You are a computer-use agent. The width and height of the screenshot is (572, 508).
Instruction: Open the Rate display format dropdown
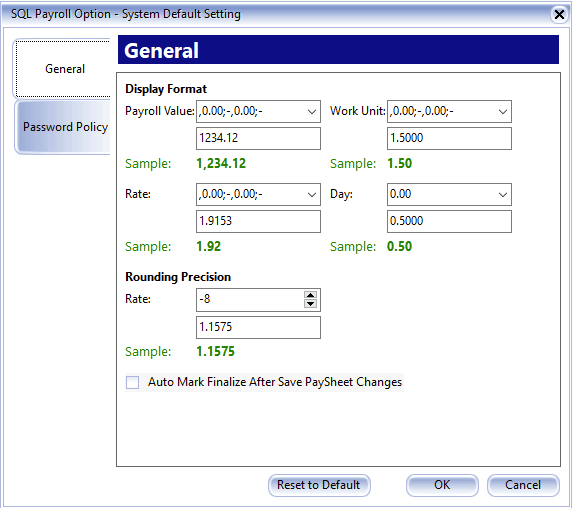(x=312, y=194)
